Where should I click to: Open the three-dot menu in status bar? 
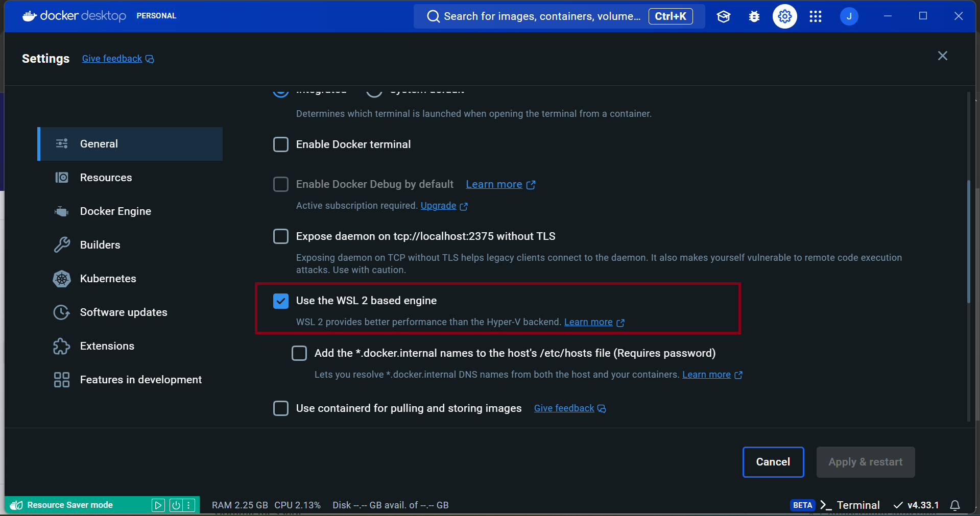point(189,505)
